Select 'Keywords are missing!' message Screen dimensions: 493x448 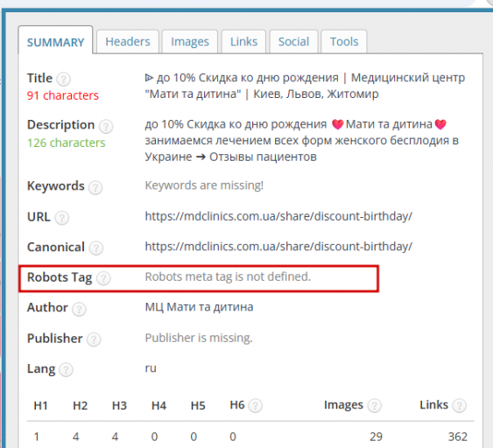pos(204,185)
